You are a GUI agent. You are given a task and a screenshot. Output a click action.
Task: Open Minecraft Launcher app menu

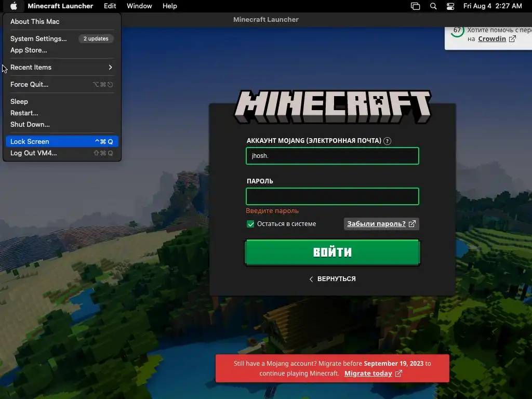pyautogui.click(x=60, y=6)
